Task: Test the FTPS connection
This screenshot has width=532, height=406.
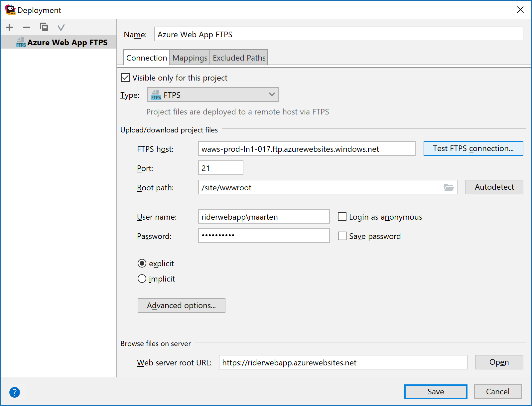Action: (473, 148)
